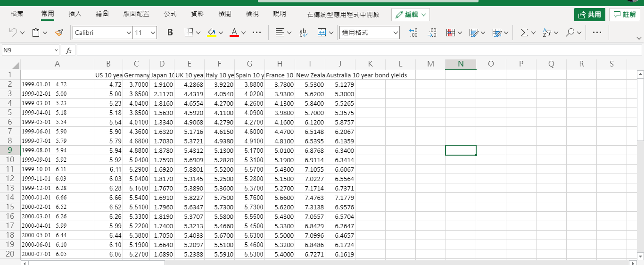This screenshot has height=265, width=644.
Task: Open the 說明 tab
Action: 280,14
